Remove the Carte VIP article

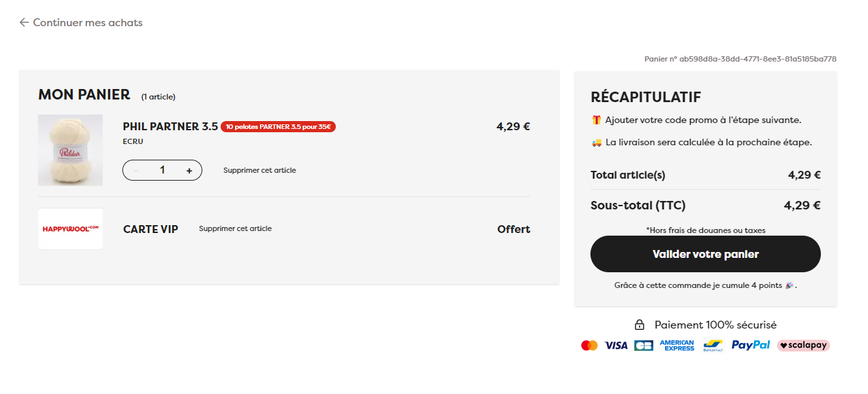click(235, 228)
